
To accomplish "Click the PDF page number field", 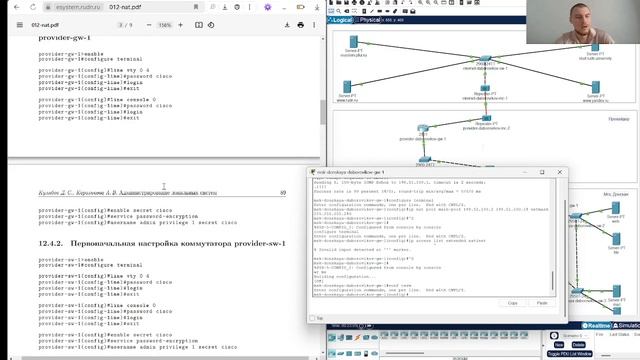I will point(121,25).
